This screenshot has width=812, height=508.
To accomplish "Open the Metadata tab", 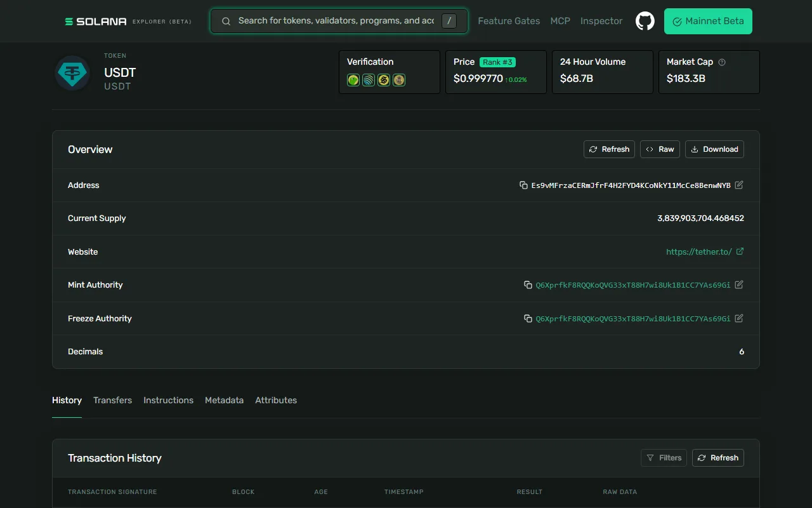I will tap(224, 400).
